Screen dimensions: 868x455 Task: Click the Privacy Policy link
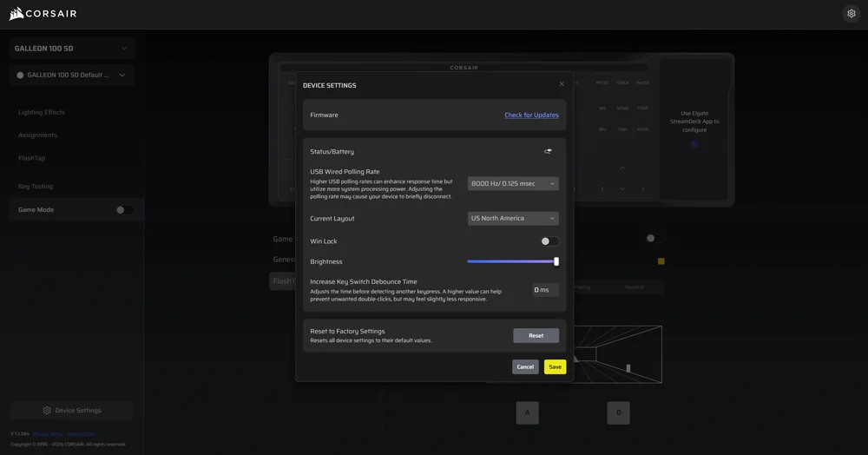coord(48,434)
